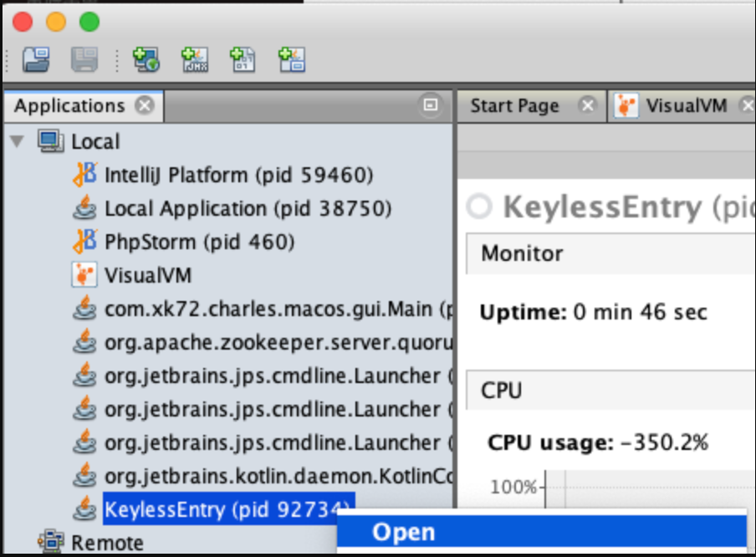756x557 pixels.
Task: Click the Monitor section header
Action: [x=610, y=253]
